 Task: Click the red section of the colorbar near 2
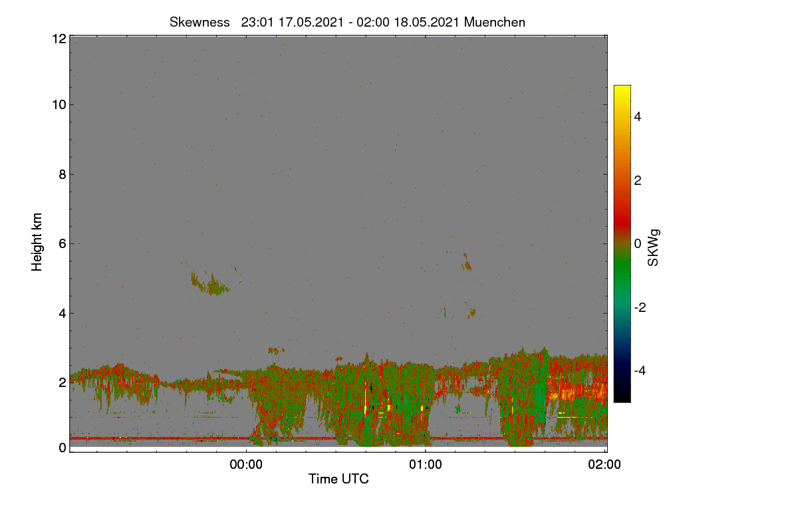click(622, 180)
